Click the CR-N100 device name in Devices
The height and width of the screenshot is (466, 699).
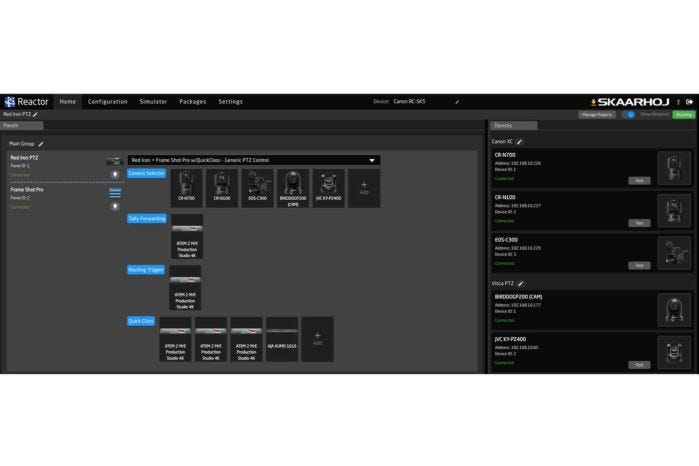point(505,197)
